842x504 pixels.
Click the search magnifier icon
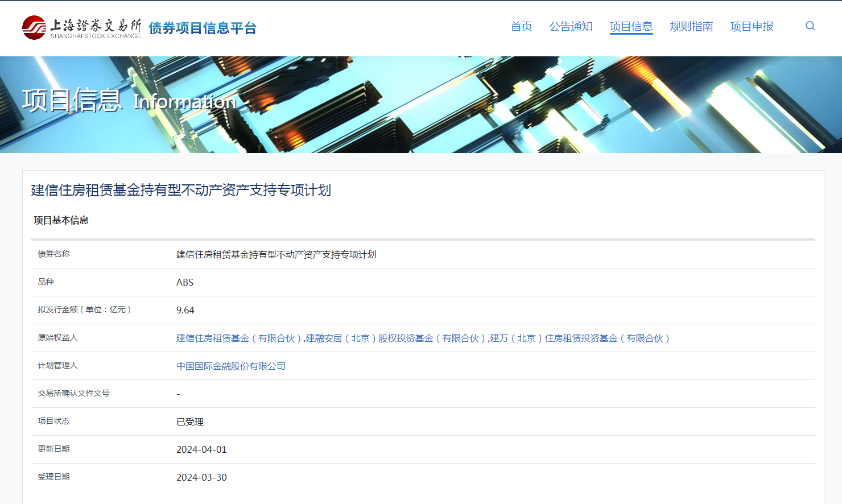coord(810,26)
